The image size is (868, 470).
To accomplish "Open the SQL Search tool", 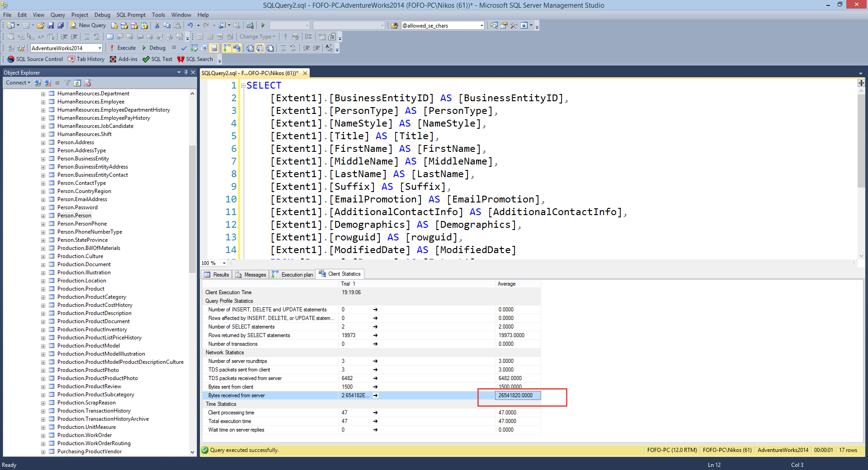I will click(x=195, y=59).
